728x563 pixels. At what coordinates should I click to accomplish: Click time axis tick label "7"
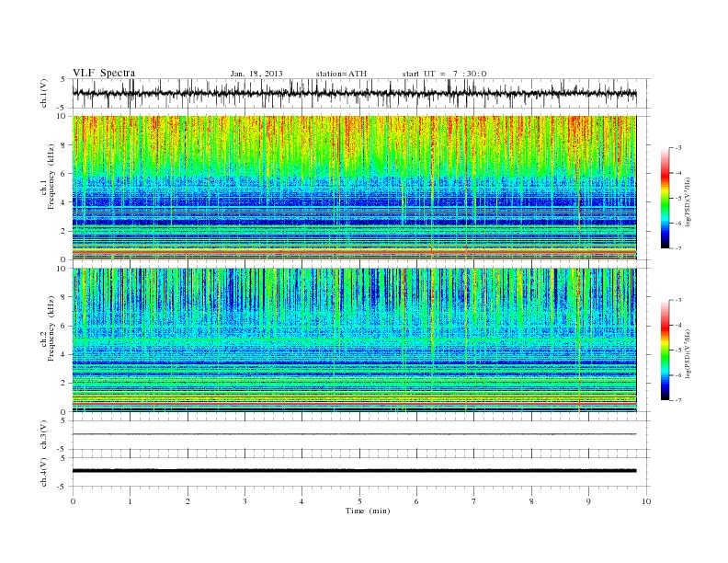474,501
